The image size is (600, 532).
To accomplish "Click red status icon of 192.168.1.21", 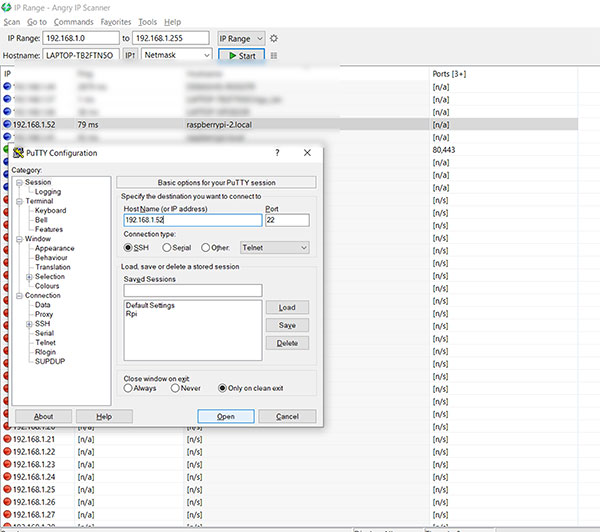I will tap(7, 439).
